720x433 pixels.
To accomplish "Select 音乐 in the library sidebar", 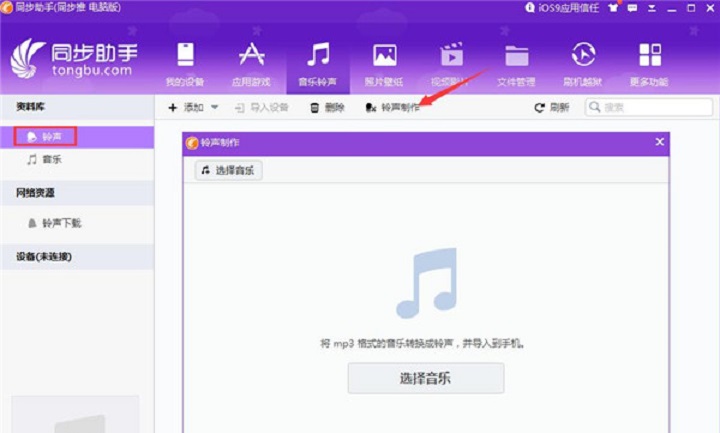I will [51, 160].
